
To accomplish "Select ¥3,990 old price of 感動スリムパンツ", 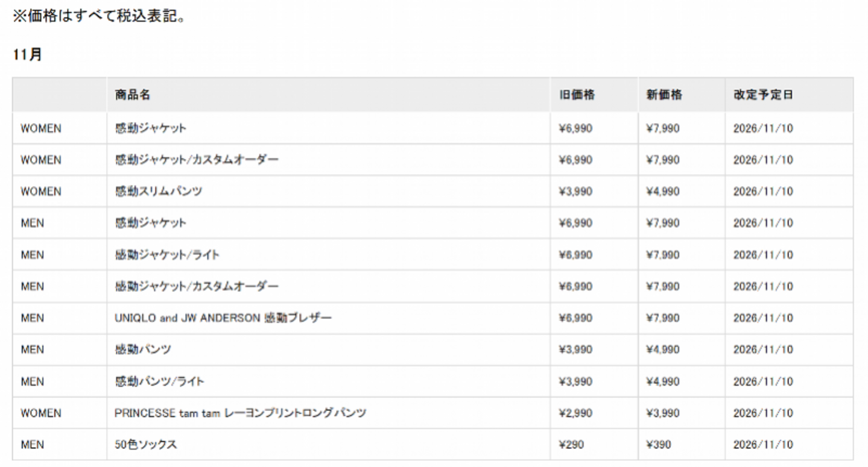I will click(575, 192).
